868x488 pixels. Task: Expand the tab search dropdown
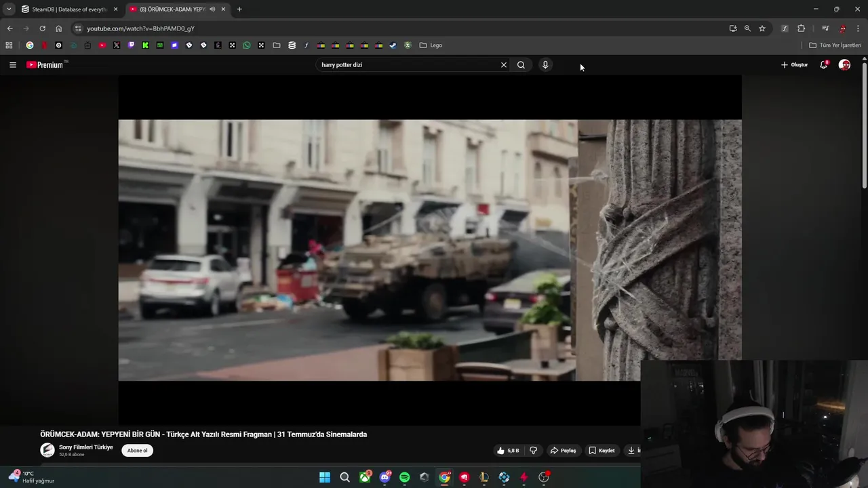click(9, 9)
